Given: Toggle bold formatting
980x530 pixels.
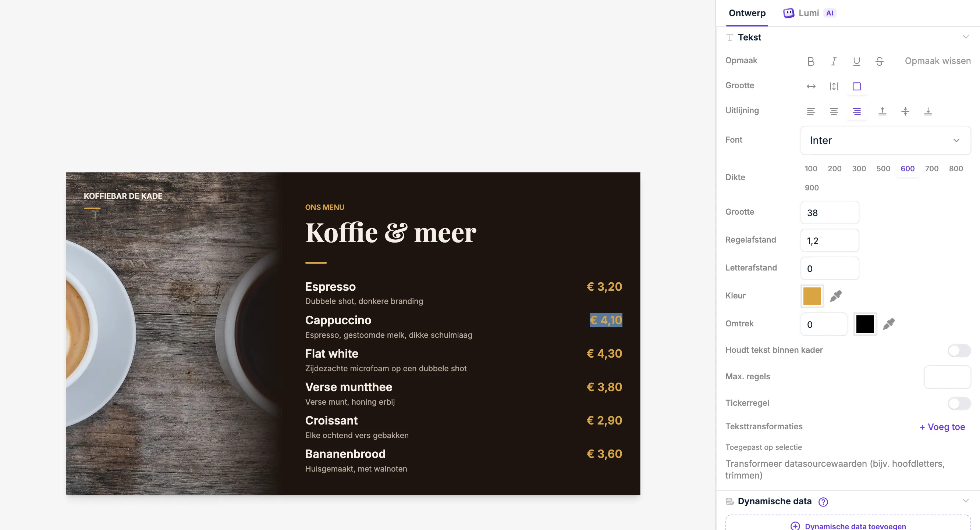Looking at the screenshot, I should 811,61.
